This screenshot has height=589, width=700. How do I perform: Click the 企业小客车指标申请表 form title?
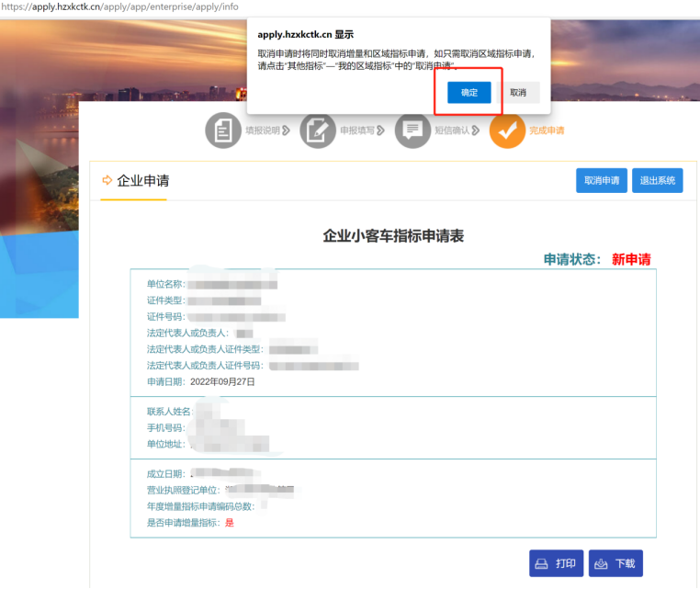[393, 236]
